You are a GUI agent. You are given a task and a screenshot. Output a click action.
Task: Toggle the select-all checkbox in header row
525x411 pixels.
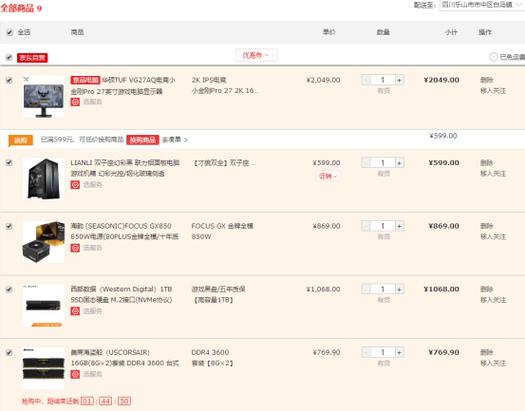9,32
